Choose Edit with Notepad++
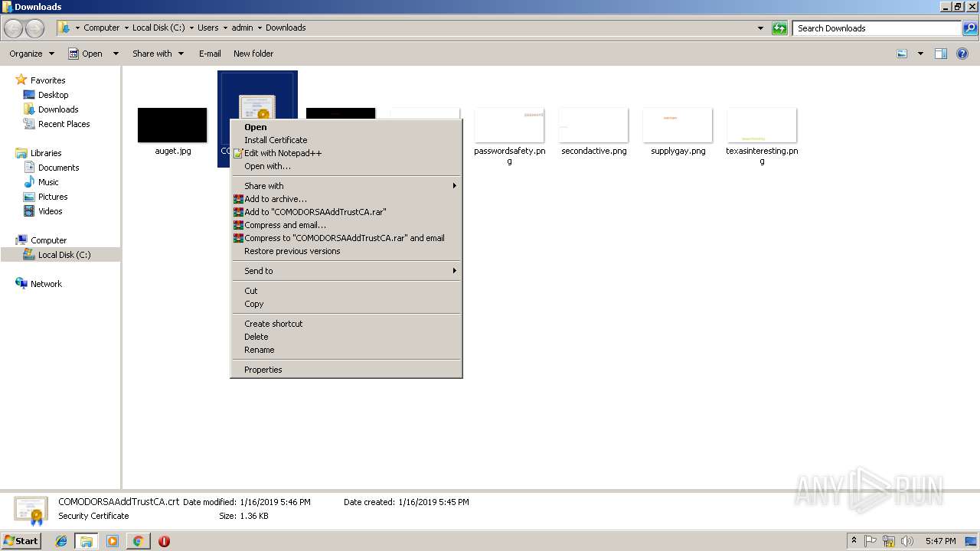The image size is (980, 551). (x=346, y=153)
